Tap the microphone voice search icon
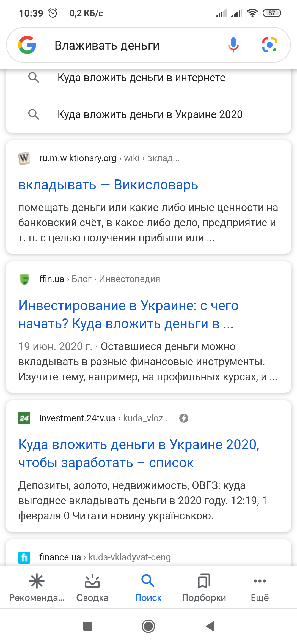The width and height of the screenshot is (297, 644). pos(233,45)
